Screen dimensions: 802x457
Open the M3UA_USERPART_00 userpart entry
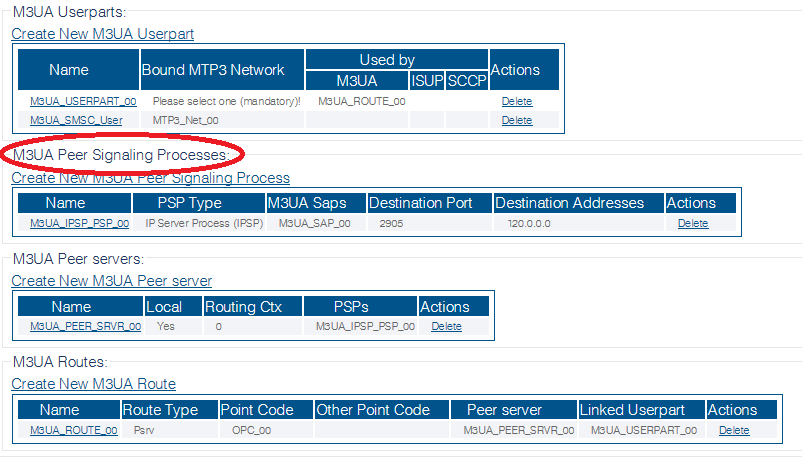83,101
